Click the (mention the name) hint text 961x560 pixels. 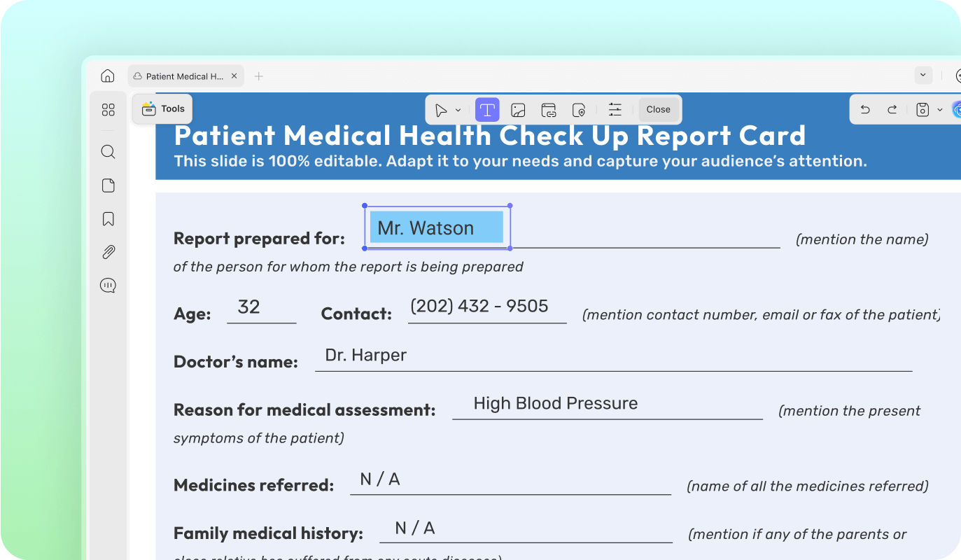coord(862,239)
